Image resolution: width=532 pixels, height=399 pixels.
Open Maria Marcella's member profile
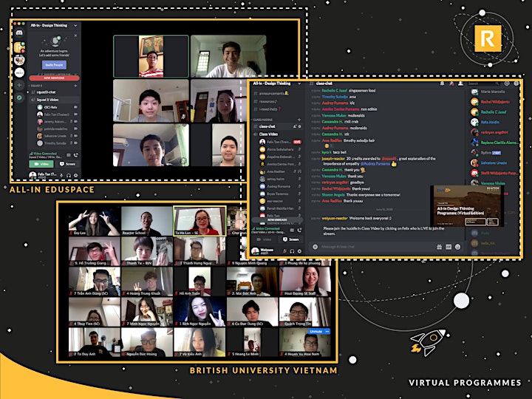[x=494, y=92]
